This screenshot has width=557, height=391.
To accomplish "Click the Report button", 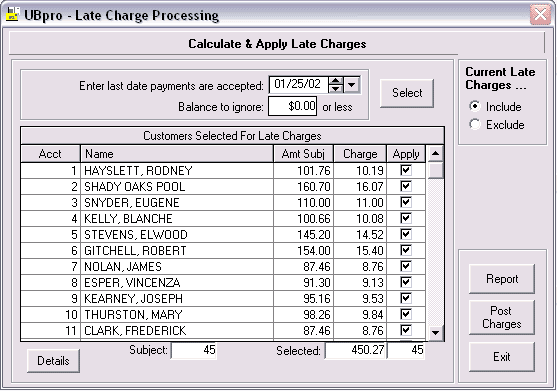I will click(502, 279).
